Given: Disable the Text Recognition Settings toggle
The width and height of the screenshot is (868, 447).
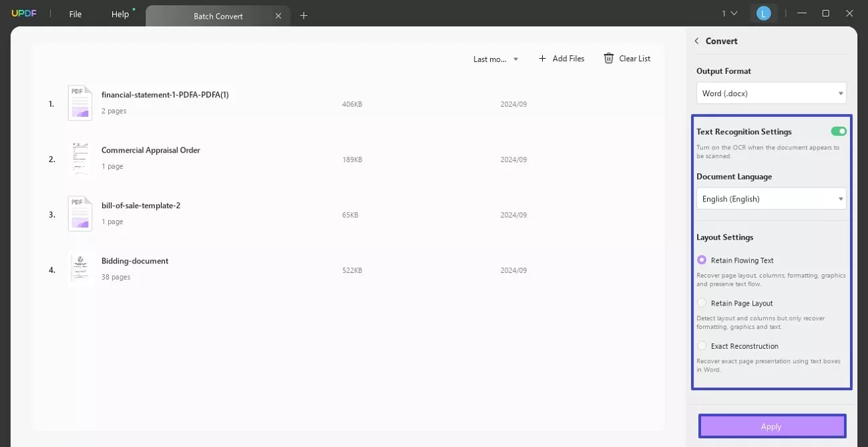Looking at the screenshot, I should coord(838,131).
